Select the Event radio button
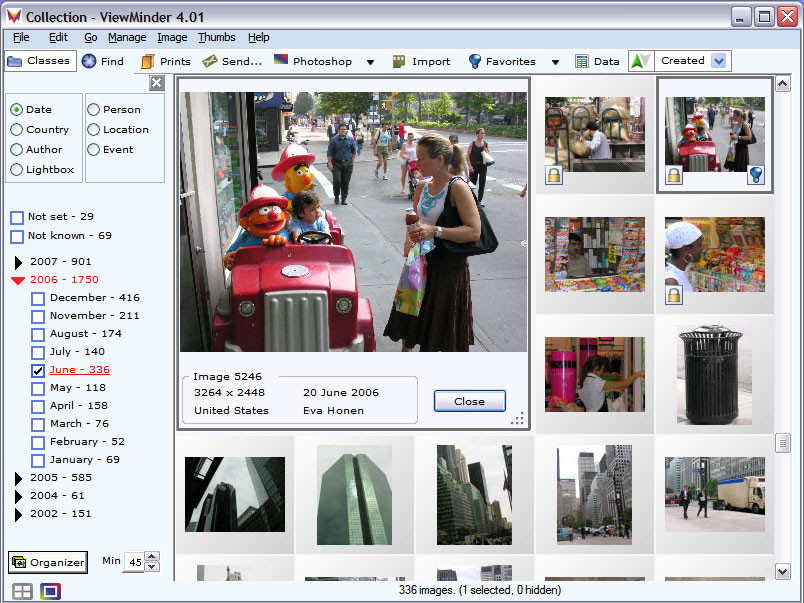 coord(93,150)
